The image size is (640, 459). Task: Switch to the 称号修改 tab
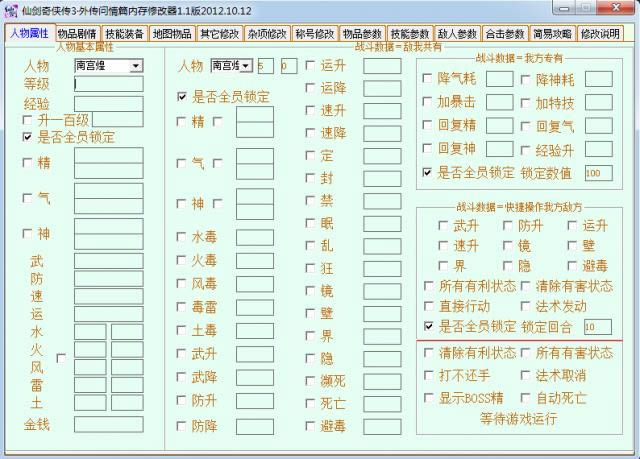click(x=315, y=34)
